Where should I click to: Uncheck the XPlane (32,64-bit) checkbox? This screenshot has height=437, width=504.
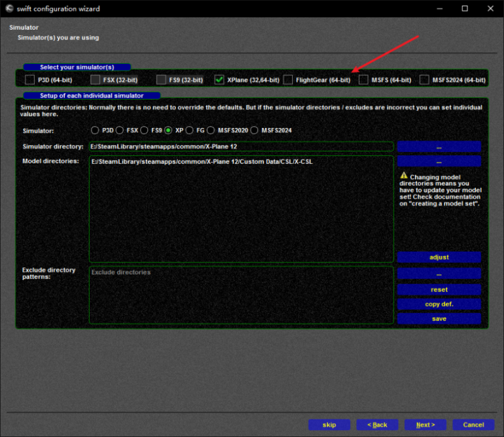(x=219, y=80)
